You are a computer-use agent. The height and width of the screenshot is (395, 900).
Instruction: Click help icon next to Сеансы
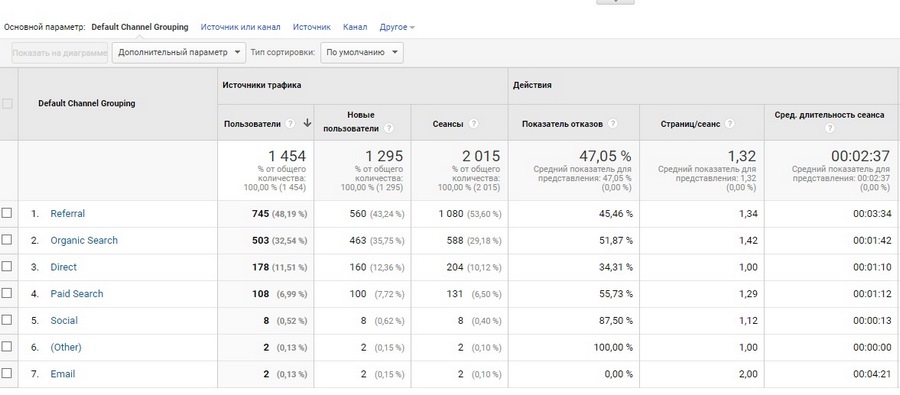click(474, 123)
